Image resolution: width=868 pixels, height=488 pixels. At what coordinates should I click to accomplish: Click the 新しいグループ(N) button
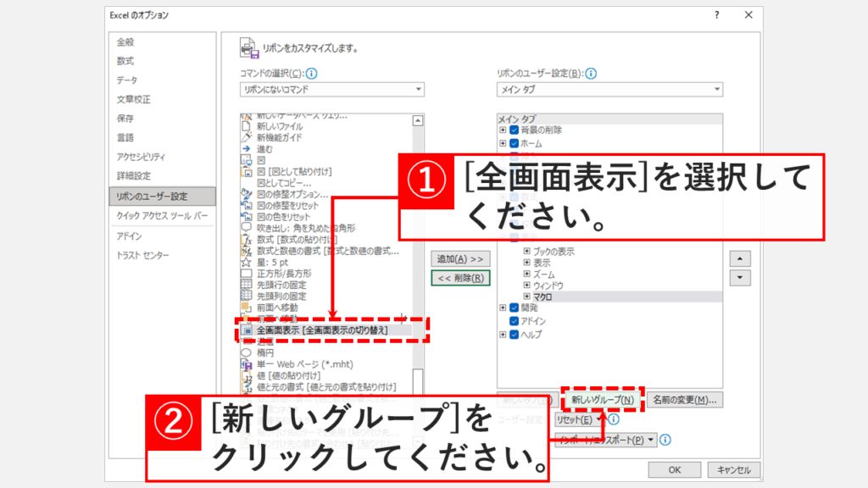(x=602, y=399)
